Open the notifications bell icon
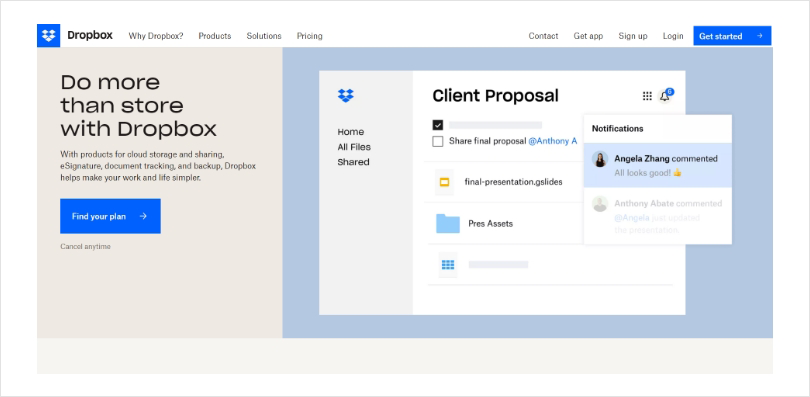The height and width of the screenshot is (397, 810). coord(664,96)
